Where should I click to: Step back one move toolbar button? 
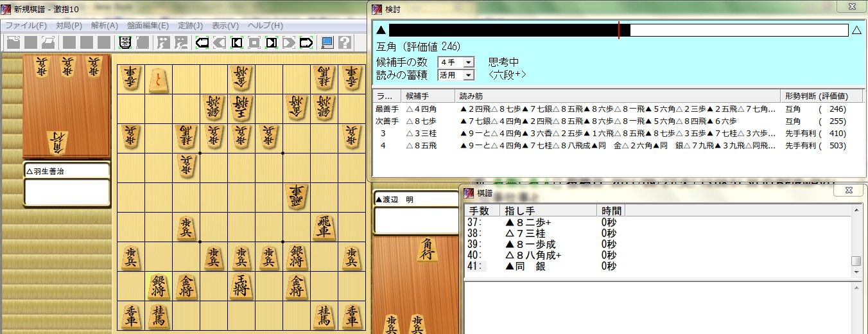(x=237, y=43)
